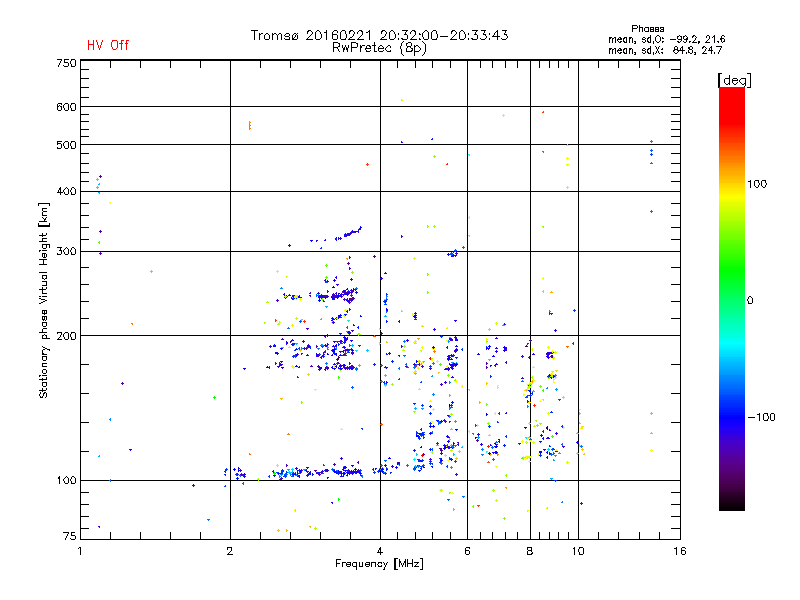The image size is (800, 600).
Task: Click the '6' frequency axis tick label
Action: coord(467,551)
